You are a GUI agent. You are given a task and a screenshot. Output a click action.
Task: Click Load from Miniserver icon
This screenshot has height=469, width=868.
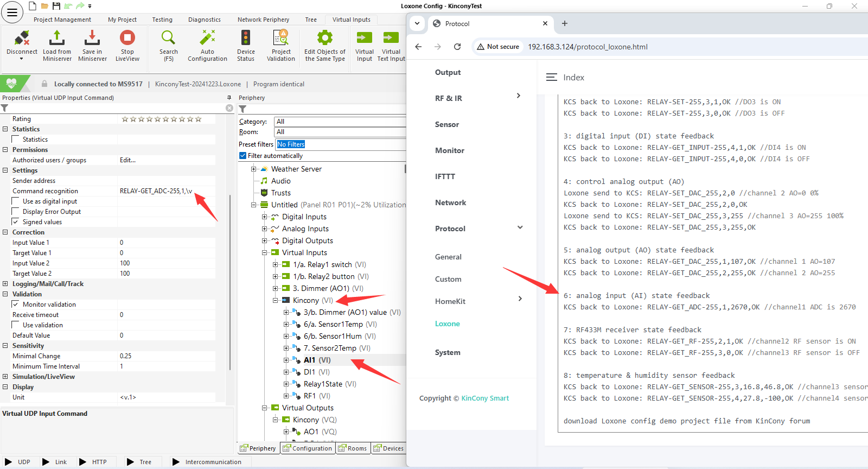pos(57,39)
